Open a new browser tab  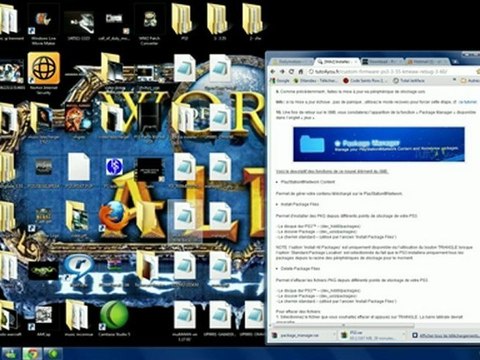(x=455, y=62)
